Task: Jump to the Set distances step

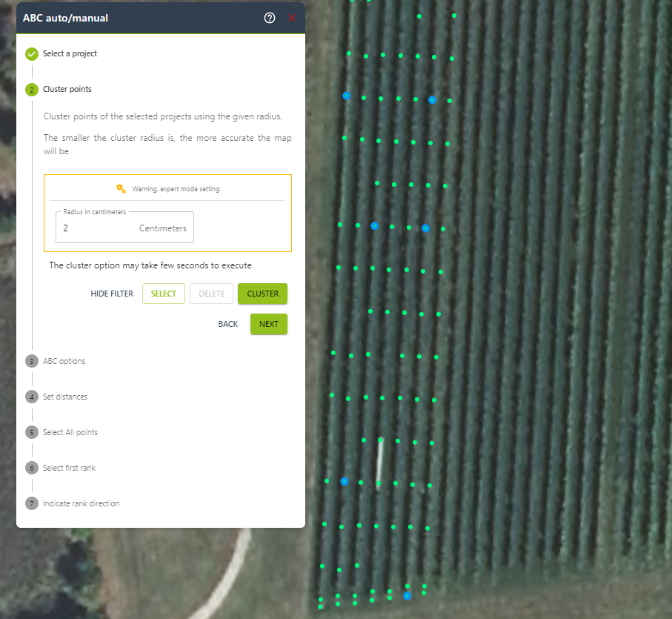Action: [65, 397]
